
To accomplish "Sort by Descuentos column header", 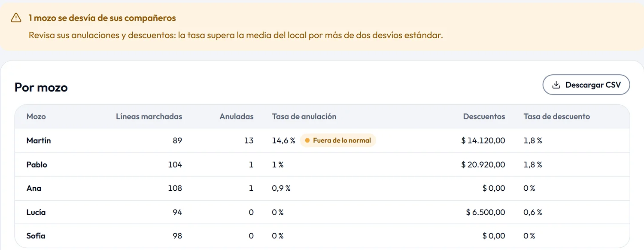I will 484,116.
